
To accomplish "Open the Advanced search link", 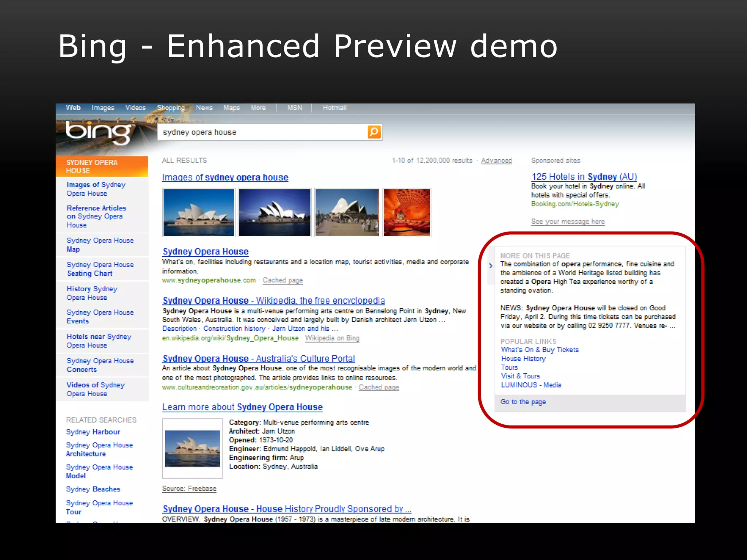I will click(496, 160).
